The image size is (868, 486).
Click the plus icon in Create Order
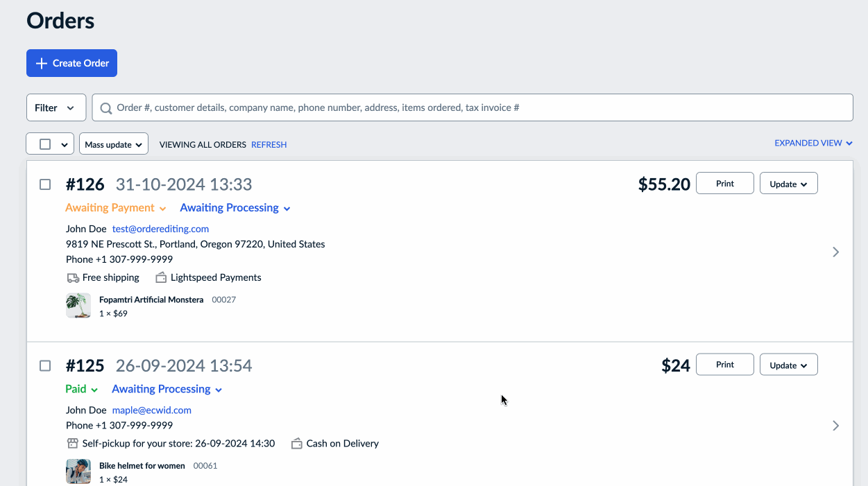pos(42,63)
